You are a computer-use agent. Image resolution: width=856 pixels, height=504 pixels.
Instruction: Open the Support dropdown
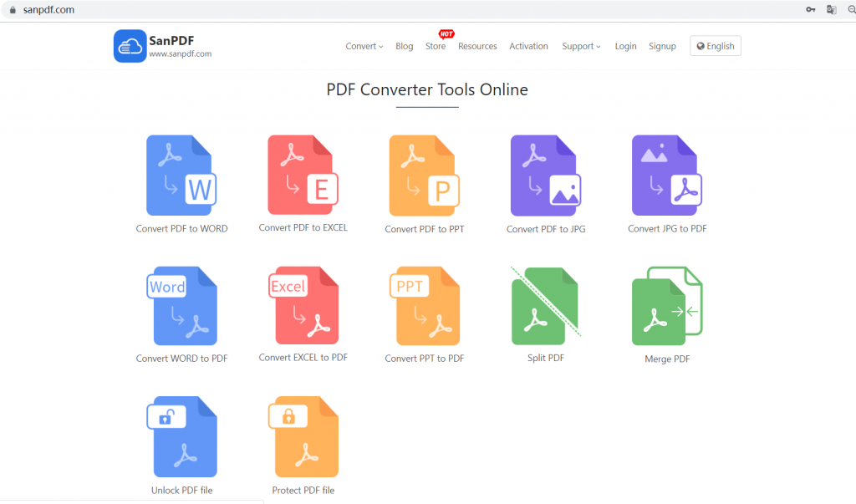pyautogui.click(x=581, y=46)
